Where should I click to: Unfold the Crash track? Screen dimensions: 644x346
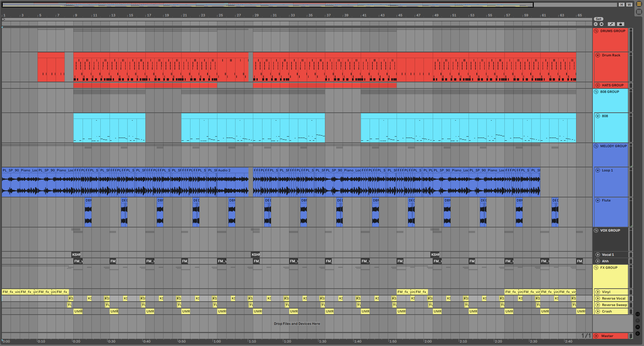(598, 311)
